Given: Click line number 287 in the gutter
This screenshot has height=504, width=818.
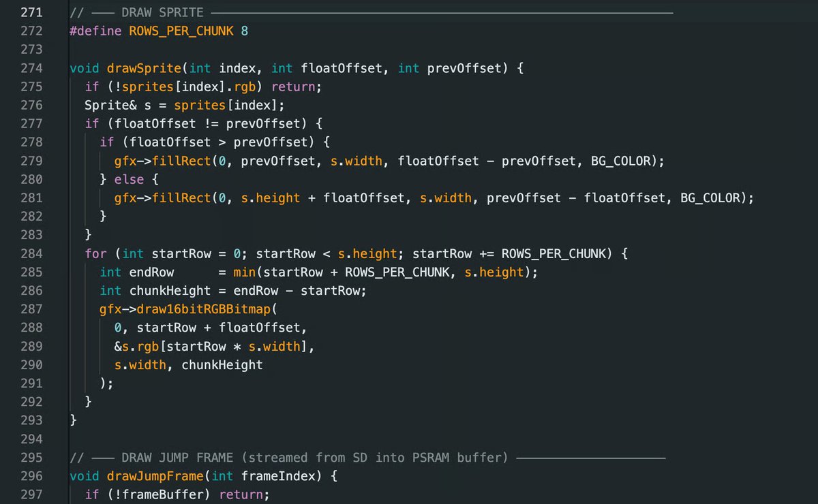Looking at the screenshot, I should [x=32, y=309].
